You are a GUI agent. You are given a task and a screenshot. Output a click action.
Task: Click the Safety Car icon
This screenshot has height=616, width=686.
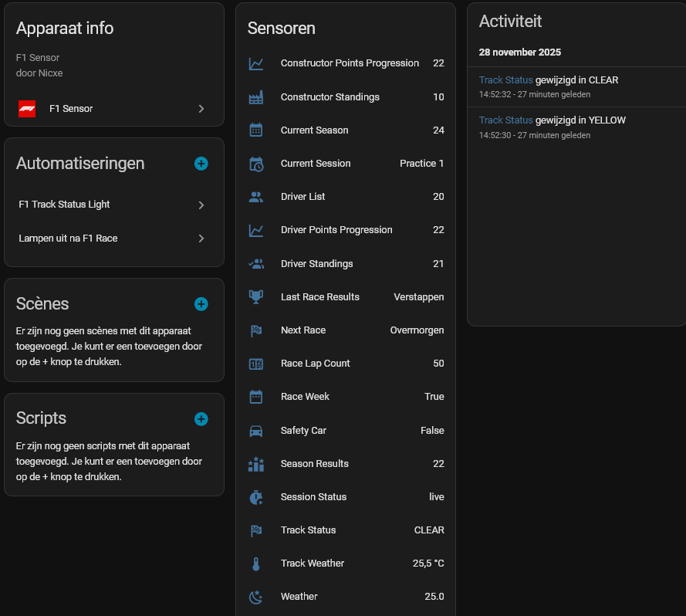coord(256,431)
